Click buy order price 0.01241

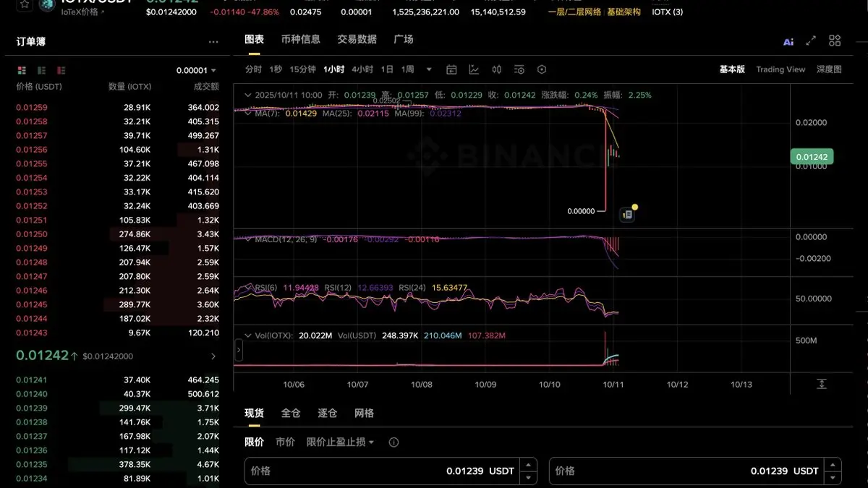(32, 380)
